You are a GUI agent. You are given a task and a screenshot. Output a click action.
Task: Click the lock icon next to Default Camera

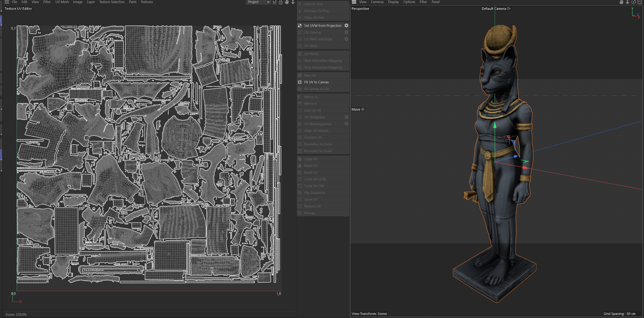tap(509, 9)
